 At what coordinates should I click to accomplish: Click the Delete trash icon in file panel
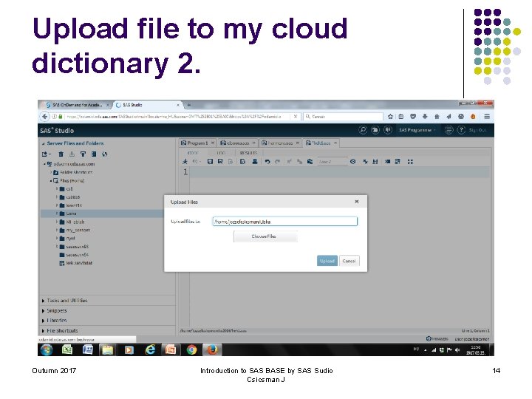(61, 154)
